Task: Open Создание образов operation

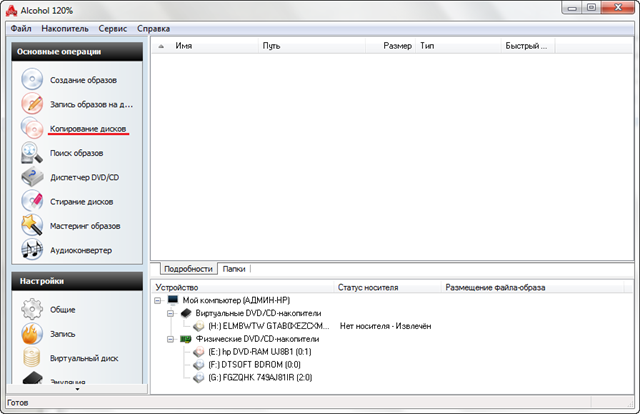Action: coord(83,80)
